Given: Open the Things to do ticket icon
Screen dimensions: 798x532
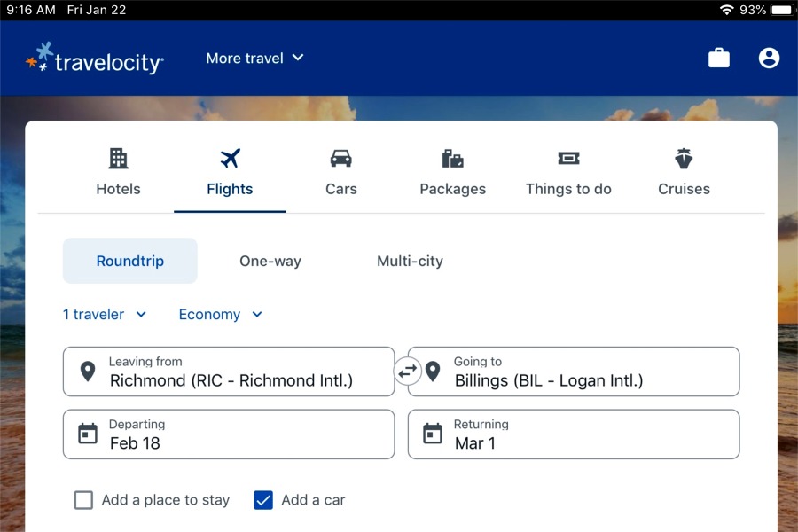Looking at the screenshot, I should click(x=568, y=159).
